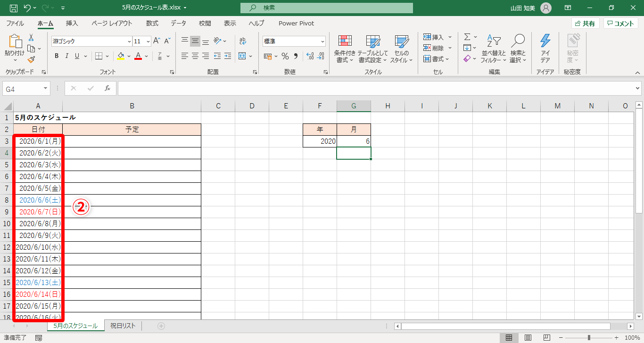Apply the yellow fill color
644x343 pixels.
(121, 56)
